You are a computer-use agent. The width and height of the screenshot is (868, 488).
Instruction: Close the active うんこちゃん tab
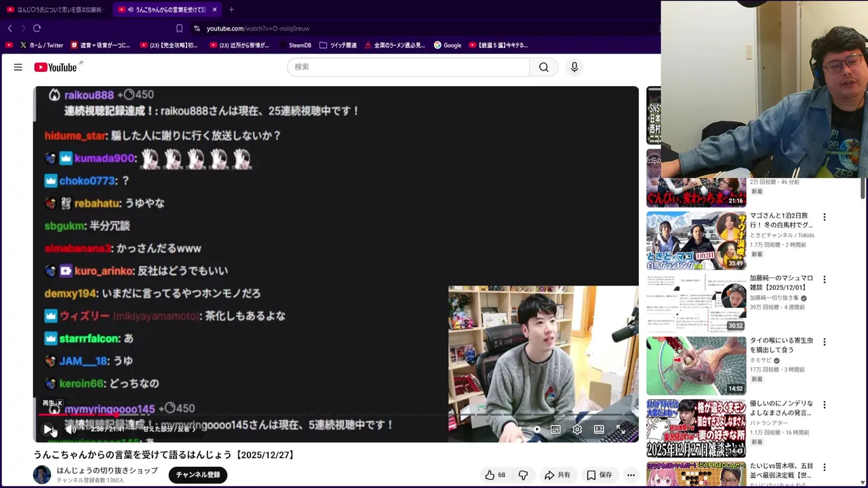tap(215, 9)
